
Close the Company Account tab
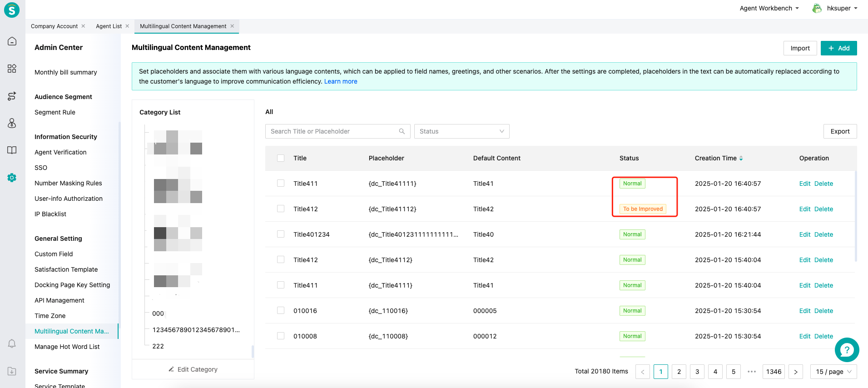pos(83,26)
